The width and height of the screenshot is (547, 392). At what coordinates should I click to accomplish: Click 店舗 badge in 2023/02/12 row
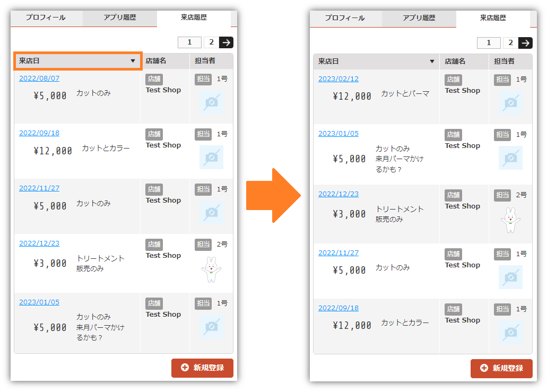(x=454, y=80)
